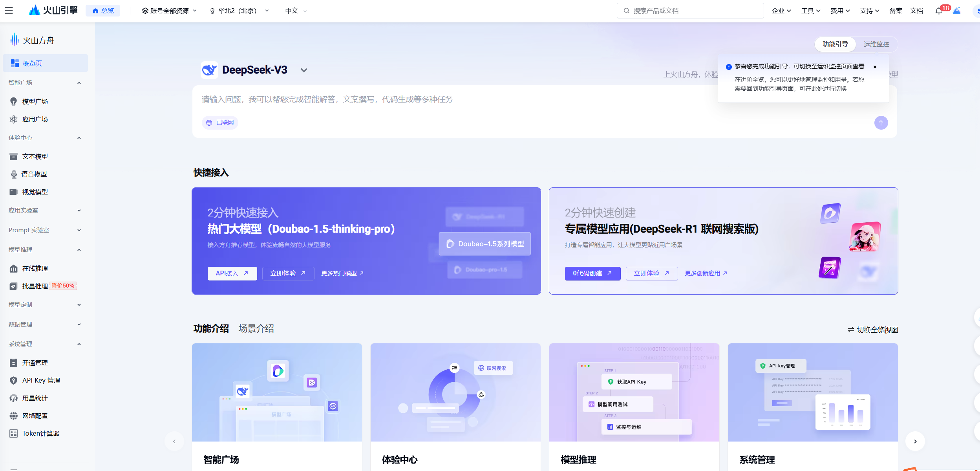Open the DeepSeek-V3 model dropdown
980x471 pixels.
point(304,70)
